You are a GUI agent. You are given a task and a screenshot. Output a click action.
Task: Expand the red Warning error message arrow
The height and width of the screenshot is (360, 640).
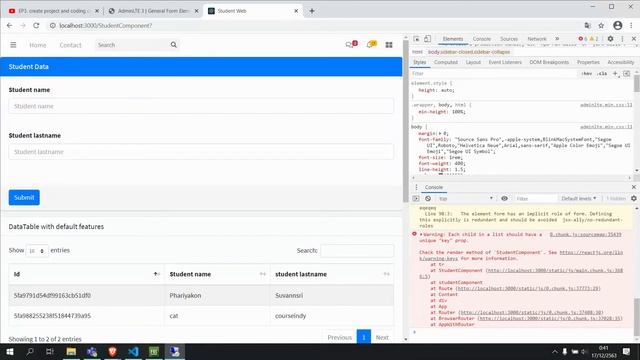click(421, 234)
